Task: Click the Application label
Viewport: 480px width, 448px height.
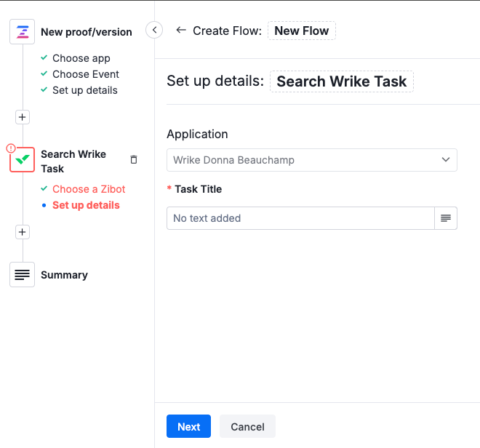Action: point(197,134)
